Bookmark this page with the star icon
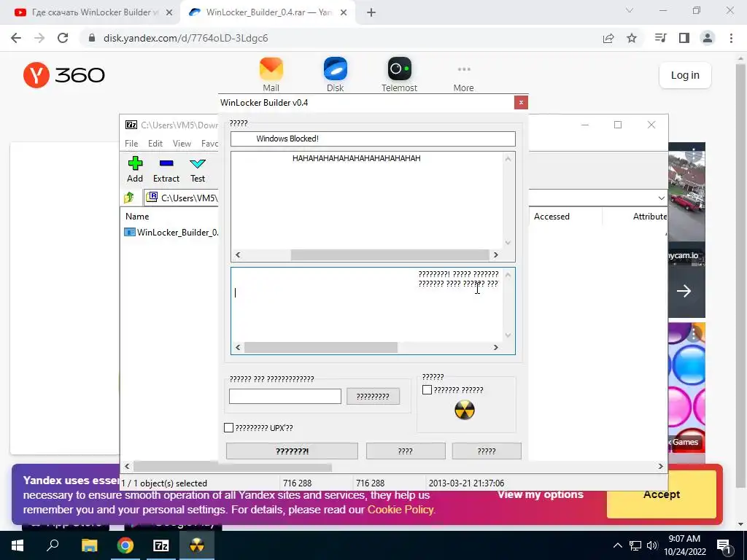747x560 pixels. (x=632, y=38)
